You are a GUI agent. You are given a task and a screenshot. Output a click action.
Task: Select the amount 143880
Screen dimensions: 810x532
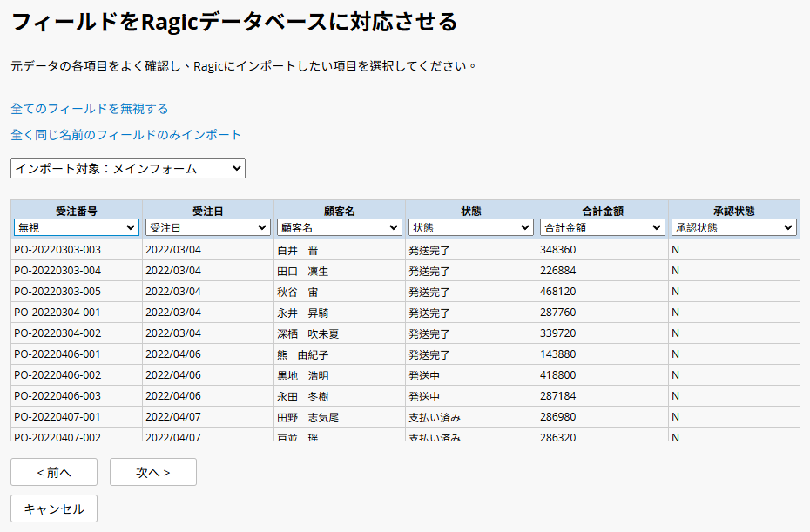coord(558,354)
